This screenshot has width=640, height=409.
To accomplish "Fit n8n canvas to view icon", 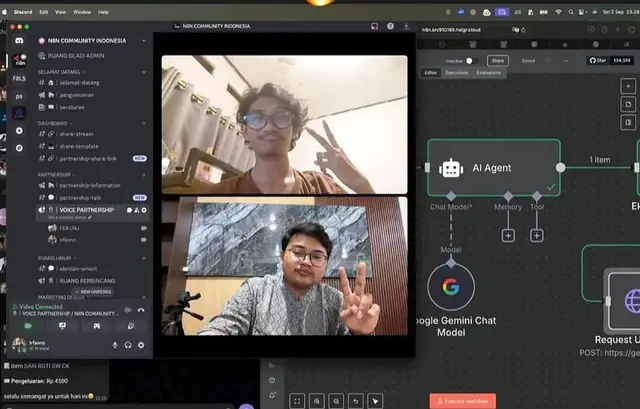I will pyautogui.click(x=297, y=401).
